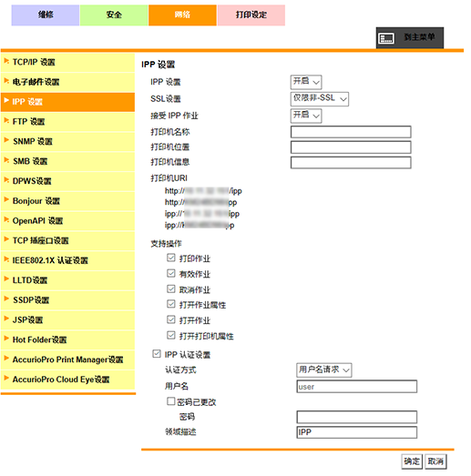Toggle the 打开作业属性 checkbox
471x476 pixels.
[x=171, y=304]
